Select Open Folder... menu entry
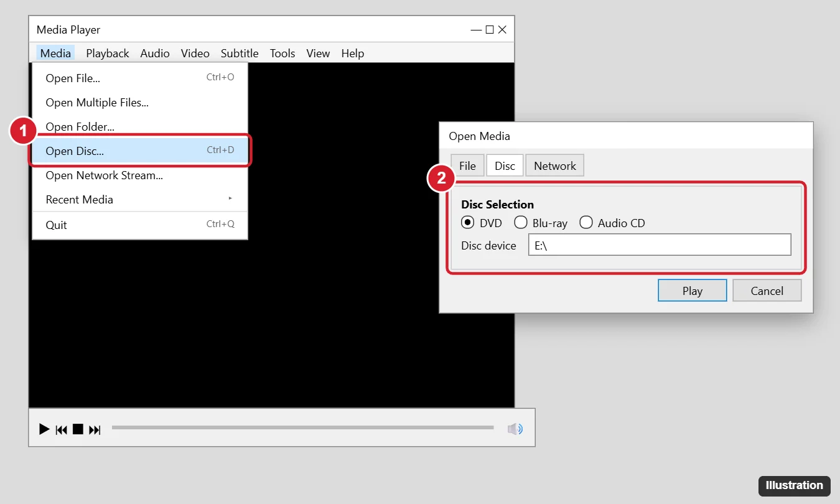 (140, 126)
